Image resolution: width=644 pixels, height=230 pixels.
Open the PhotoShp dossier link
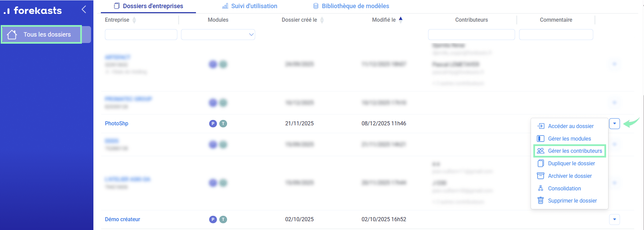116,124
